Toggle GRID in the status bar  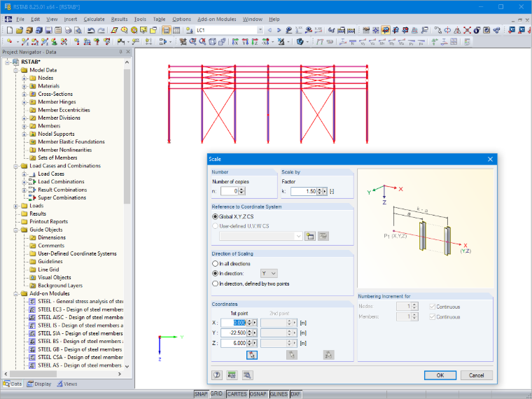pyautogui.click(x=216, y=393)
